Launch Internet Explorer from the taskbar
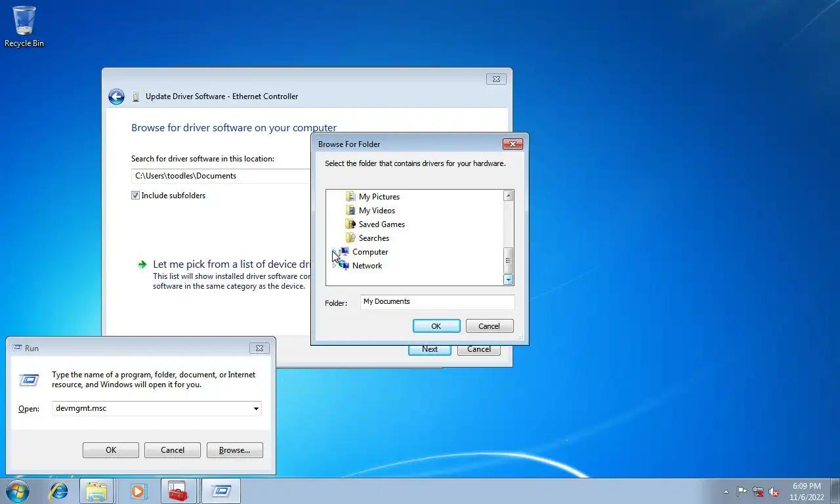Image resolution: width=840 pixels, height=504 pixels. tap(59, 491)
